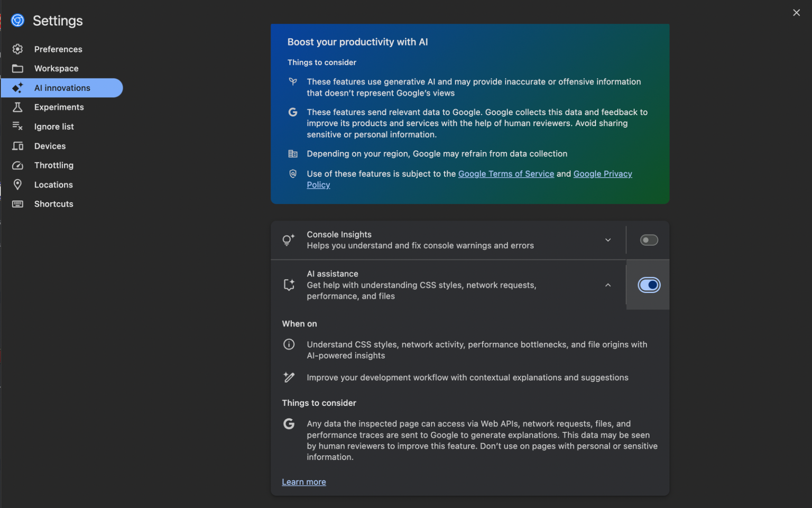Open the Preferences settings tab

(62, 49)
